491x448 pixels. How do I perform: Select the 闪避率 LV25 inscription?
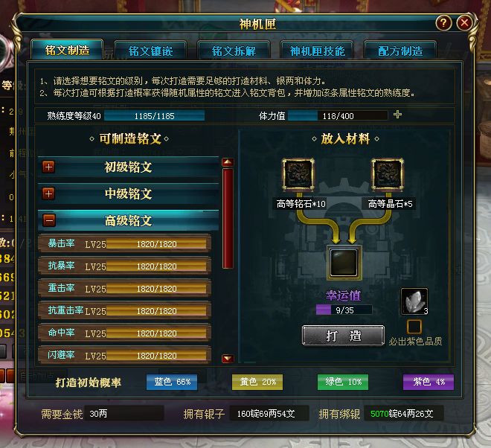(125, 355)
